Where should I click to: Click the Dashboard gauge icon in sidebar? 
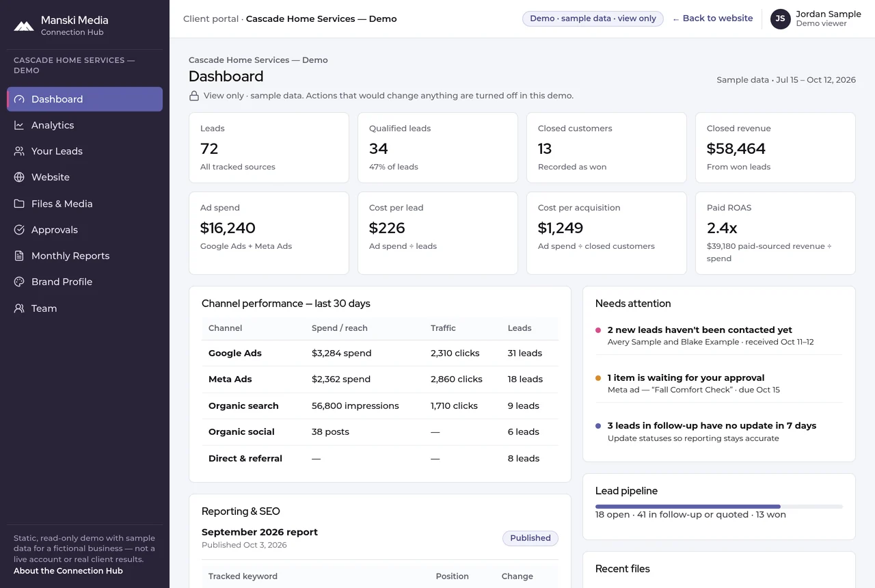(x=19, y=99)
